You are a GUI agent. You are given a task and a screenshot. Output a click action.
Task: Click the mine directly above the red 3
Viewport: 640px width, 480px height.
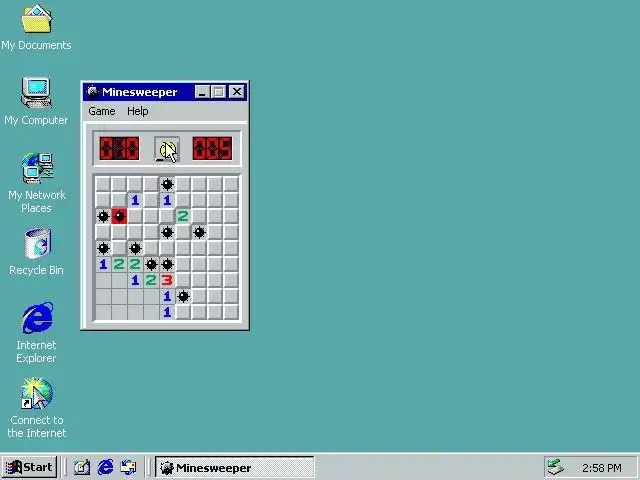167,264
